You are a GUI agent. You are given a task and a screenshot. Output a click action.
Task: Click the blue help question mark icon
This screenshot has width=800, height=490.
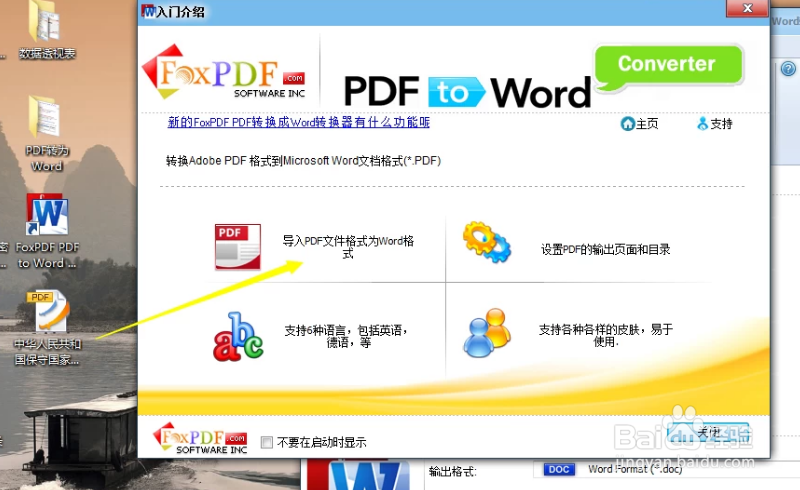788,68
